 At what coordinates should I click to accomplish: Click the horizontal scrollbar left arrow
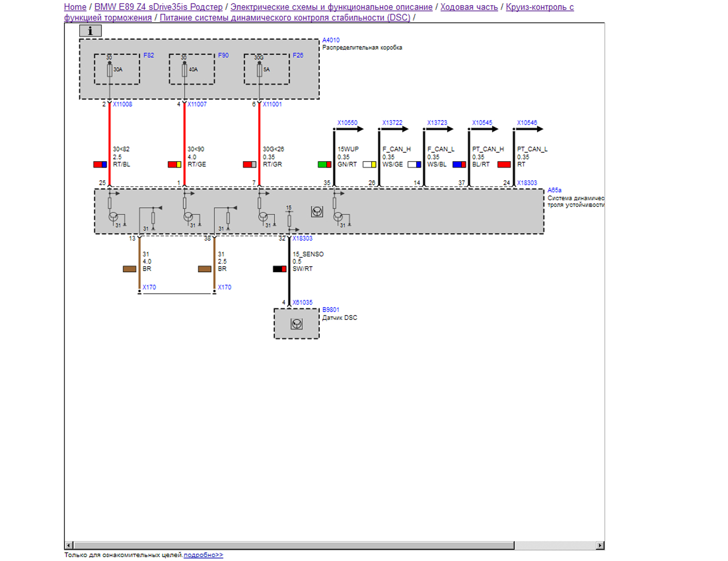click(69, 545)
